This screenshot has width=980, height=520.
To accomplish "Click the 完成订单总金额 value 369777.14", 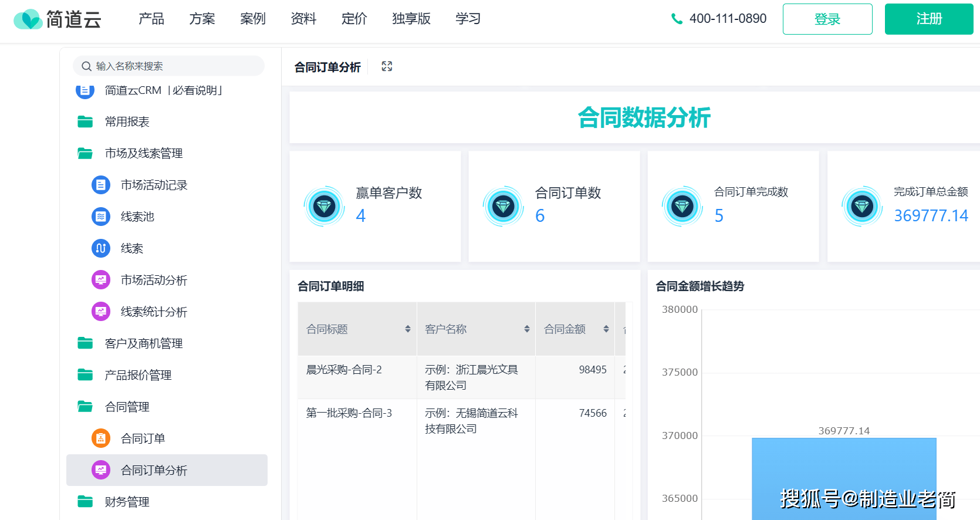I will (x=931, y=216).
